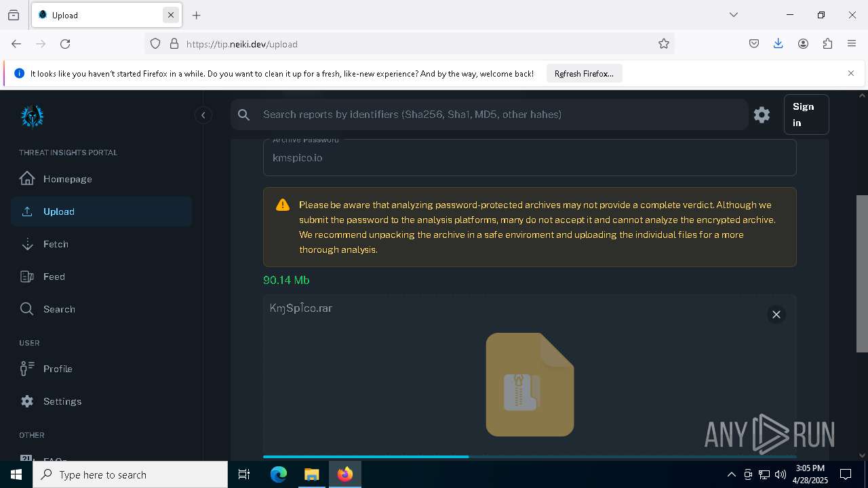Click the page vertical scrollbar

(862, 274)
